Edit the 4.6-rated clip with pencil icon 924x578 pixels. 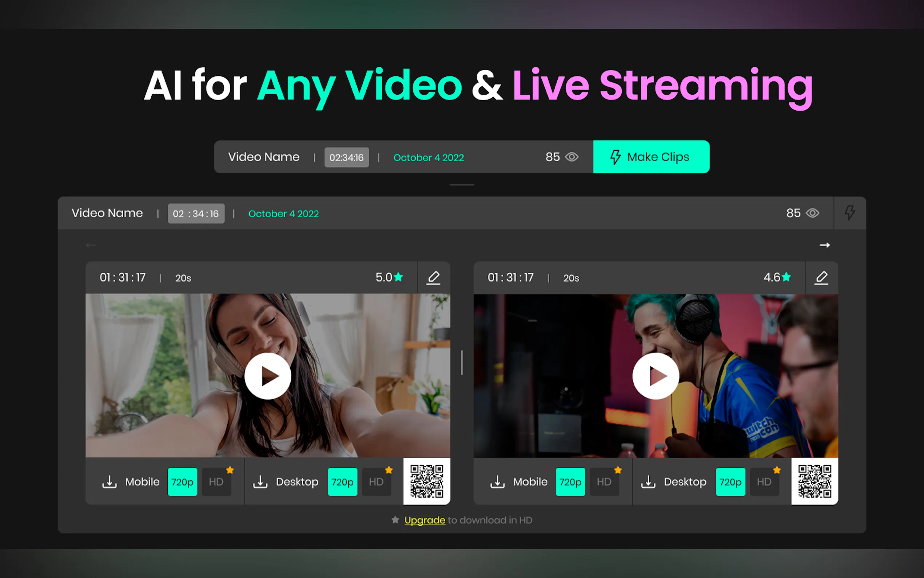tap(821, 277)
